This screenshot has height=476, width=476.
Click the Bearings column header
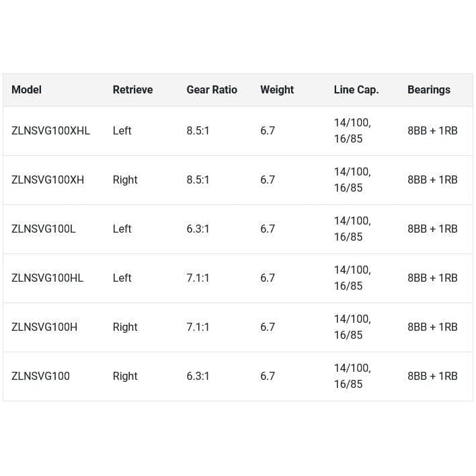point(429,89)
